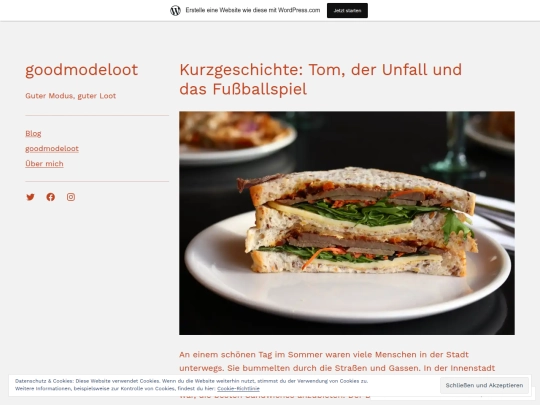Viewport: 540px width, 405px height.
Task: Click the 'Jetzt starten' button
Action: point(347,11)
